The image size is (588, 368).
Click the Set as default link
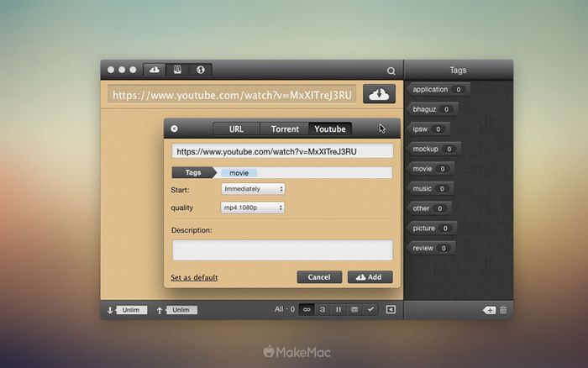pyautogui.click(x=194, y=277)
